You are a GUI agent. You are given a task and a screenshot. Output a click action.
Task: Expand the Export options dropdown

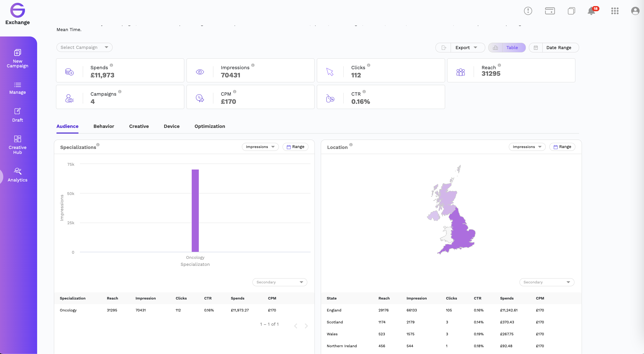point(467,47)
